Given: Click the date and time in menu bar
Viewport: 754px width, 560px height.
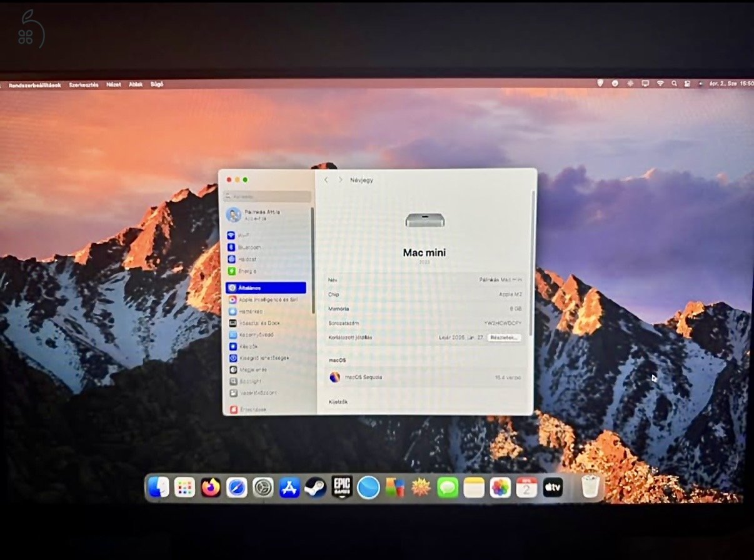Looking at the screenshot, I should coord(730,83).
